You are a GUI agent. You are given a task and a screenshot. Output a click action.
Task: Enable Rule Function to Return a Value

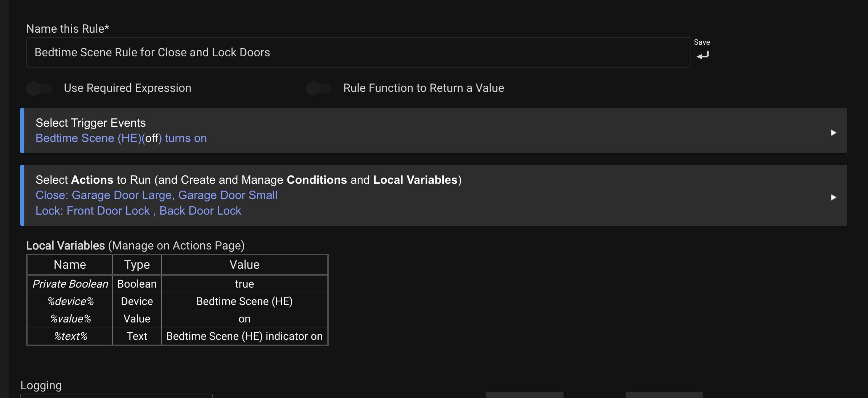pos(319,88)
